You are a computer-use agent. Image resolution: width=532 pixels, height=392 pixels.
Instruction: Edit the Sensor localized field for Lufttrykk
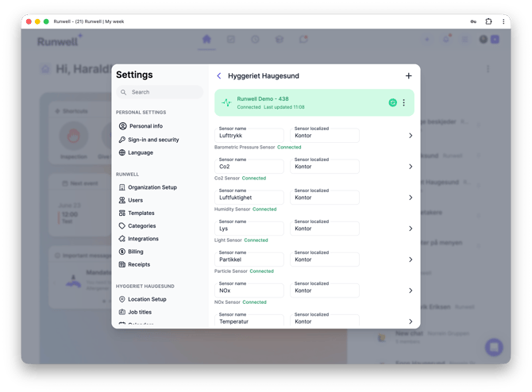325,136
